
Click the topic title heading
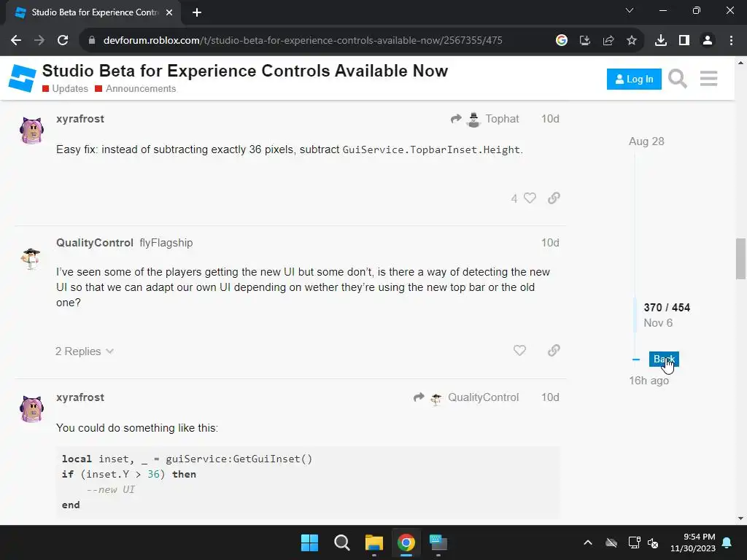[245, 71]
